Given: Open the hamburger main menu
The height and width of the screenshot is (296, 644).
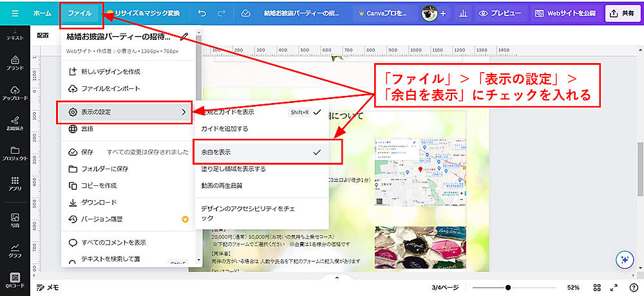Looking at the screenshot, I should pyautogui.click(x=15, y=13).
